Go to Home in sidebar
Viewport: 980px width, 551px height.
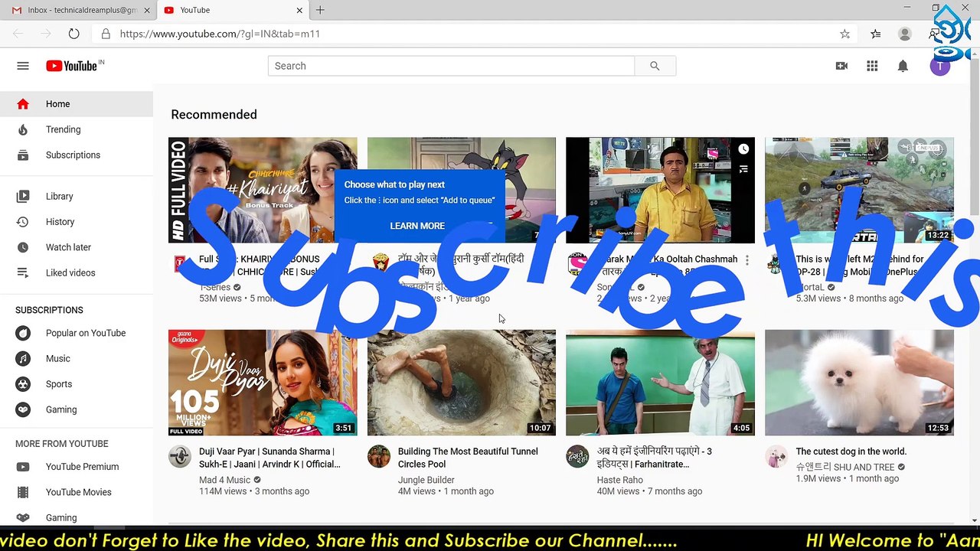point(77,104)
